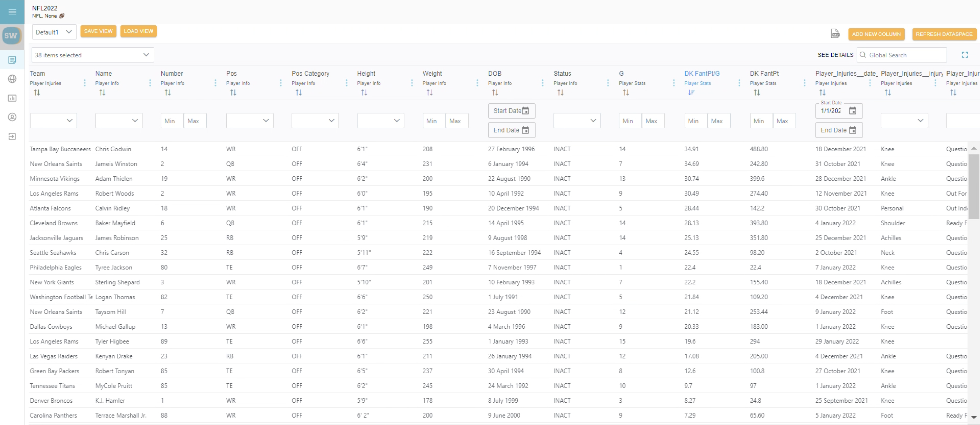980x425 pixels.
Task: Click the table vertical scrollbar thumb
Action: click(x=973, y=186)
